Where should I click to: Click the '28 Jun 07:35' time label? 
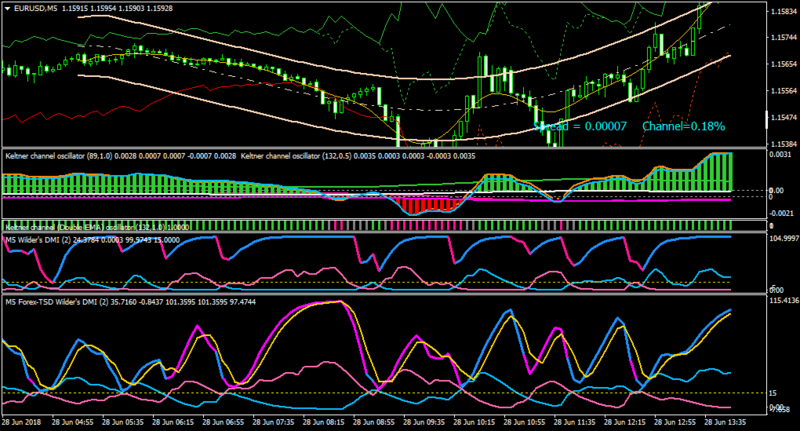pos(273,422)
